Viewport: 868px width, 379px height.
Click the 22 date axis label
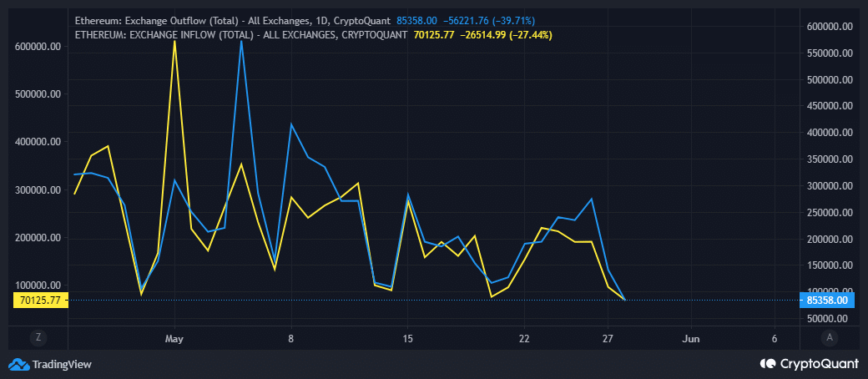525,339
